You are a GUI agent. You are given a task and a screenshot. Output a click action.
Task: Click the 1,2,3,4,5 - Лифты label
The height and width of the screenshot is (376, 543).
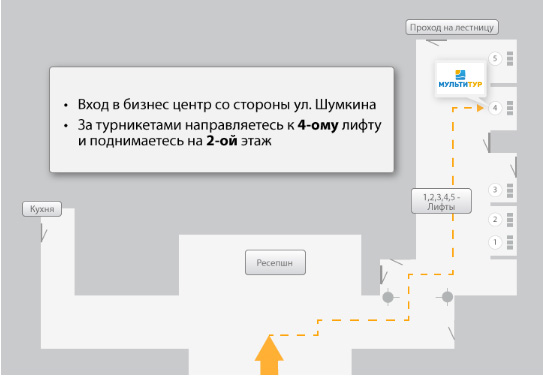(441, 202)
